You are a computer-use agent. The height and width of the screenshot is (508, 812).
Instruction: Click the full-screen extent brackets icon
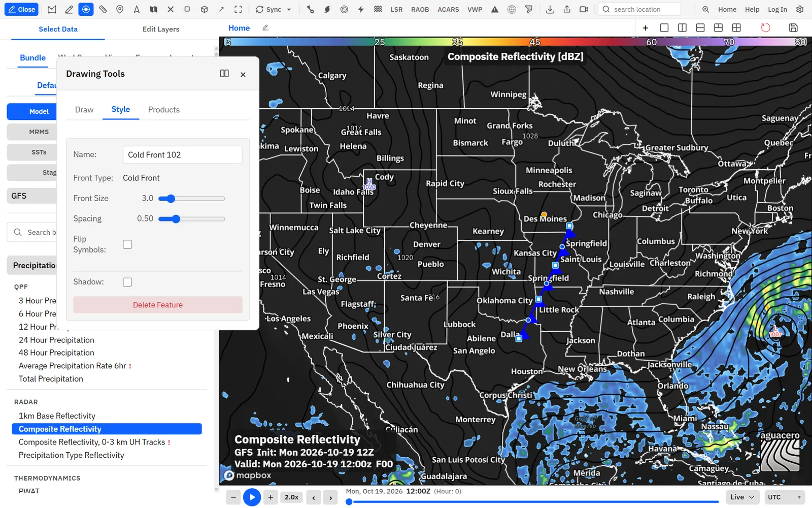click(238, 9)
